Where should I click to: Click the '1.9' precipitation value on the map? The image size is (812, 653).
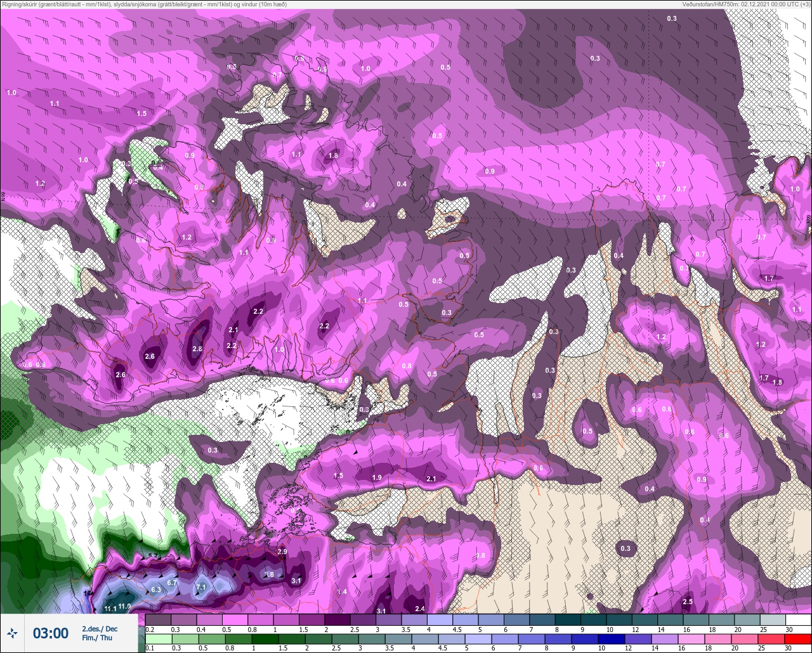377,477
